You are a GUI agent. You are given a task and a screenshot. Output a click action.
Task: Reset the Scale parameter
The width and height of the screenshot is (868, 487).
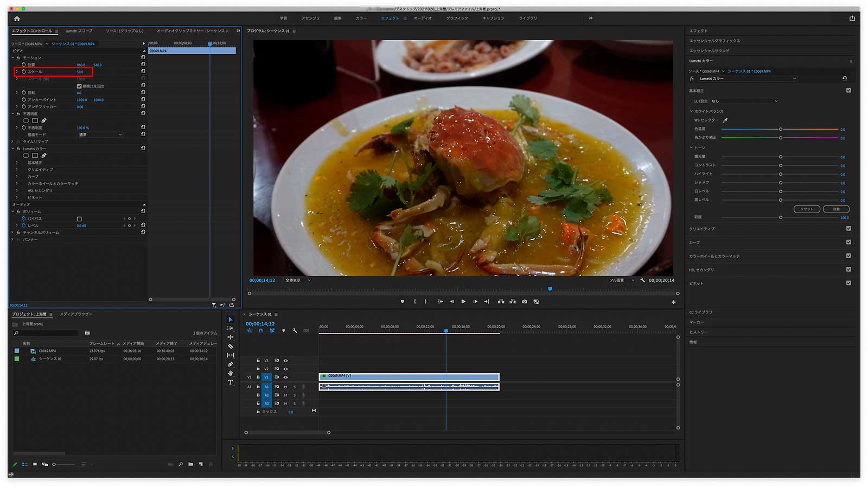(143, 71)
